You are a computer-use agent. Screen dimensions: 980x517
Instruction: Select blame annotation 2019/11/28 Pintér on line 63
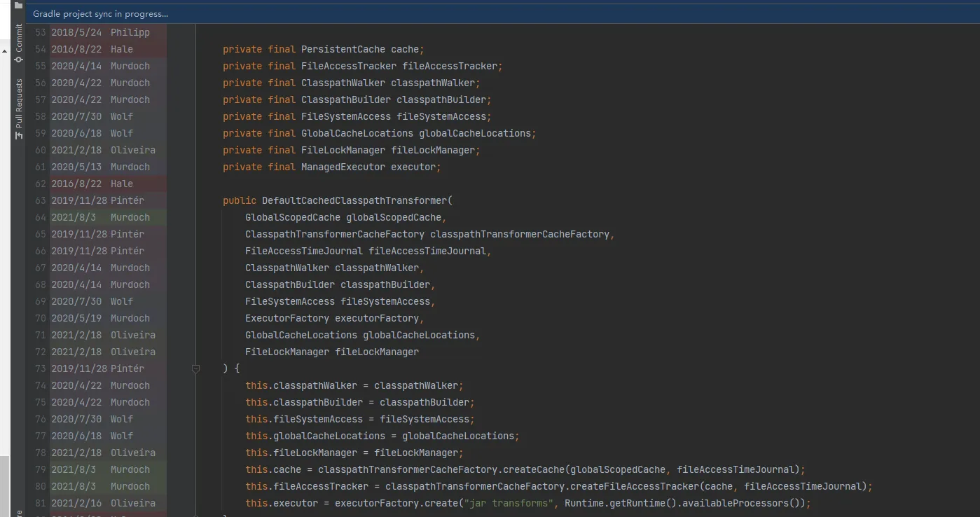point(97,200)
